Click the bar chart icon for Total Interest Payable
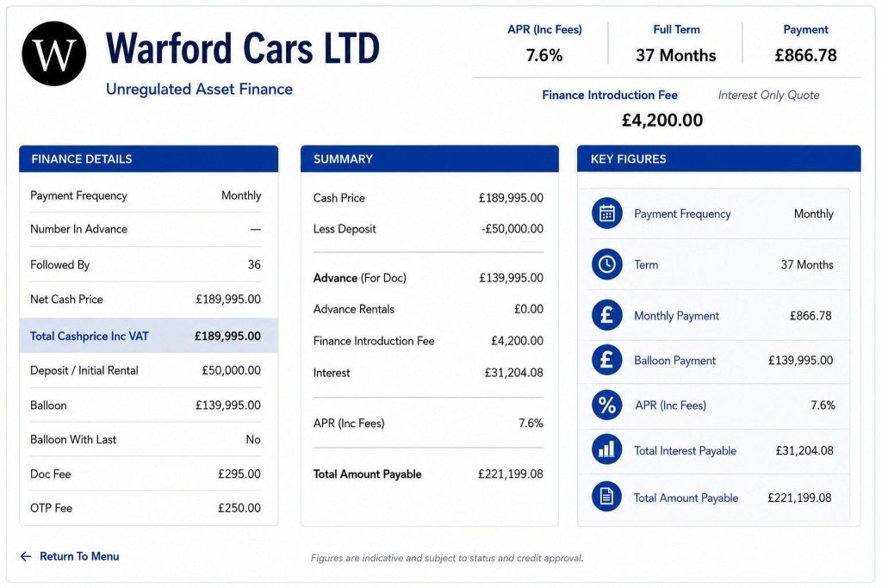 [x=606, y=449]
